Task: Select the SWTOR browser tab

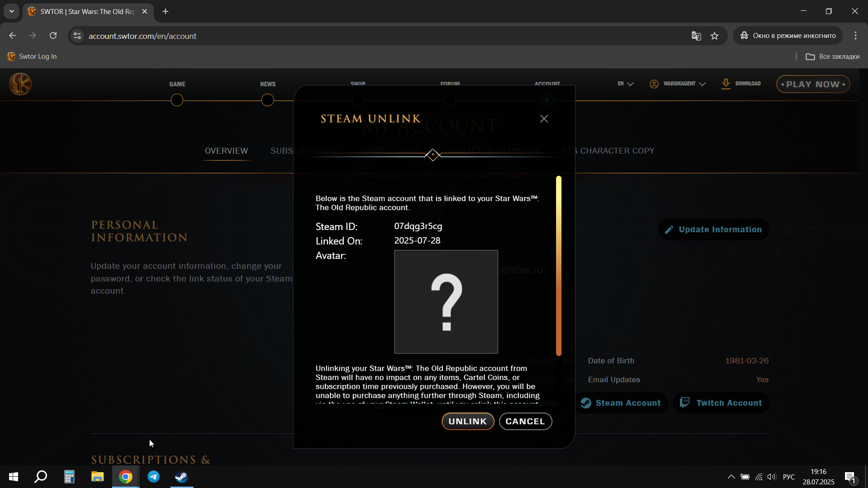Action: 88,11
